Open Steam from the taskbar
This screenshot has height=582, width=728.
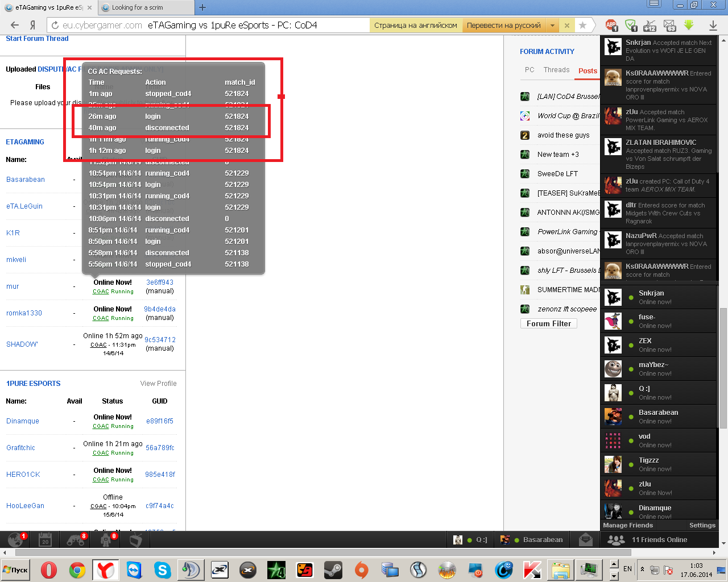tap(333, 569)
